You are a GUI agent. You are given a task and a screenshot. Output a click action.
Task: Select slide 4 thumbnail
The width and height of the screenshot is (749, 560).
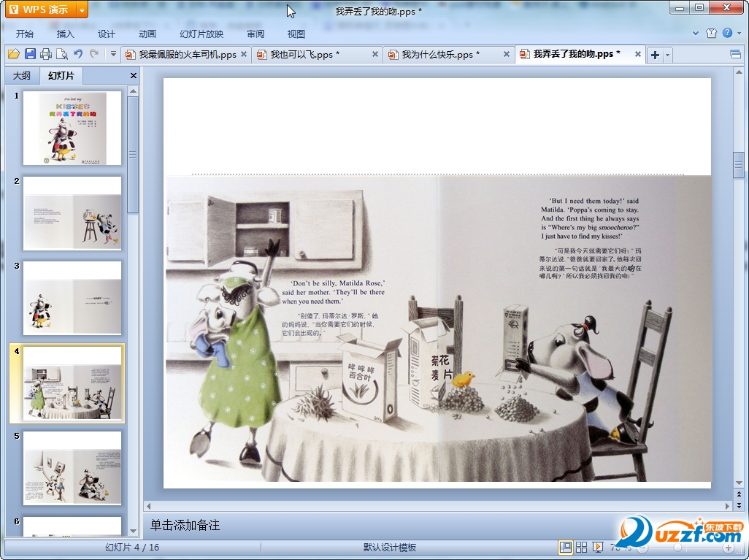(x=72, y=383)
